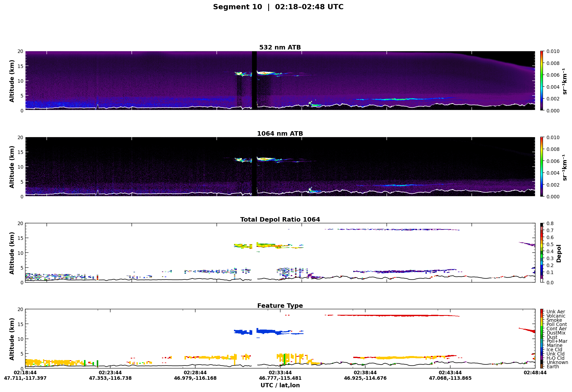Click the 1064 nm ATB panel title
Viewport: 572px width, 392px height.
coord(280,133)
